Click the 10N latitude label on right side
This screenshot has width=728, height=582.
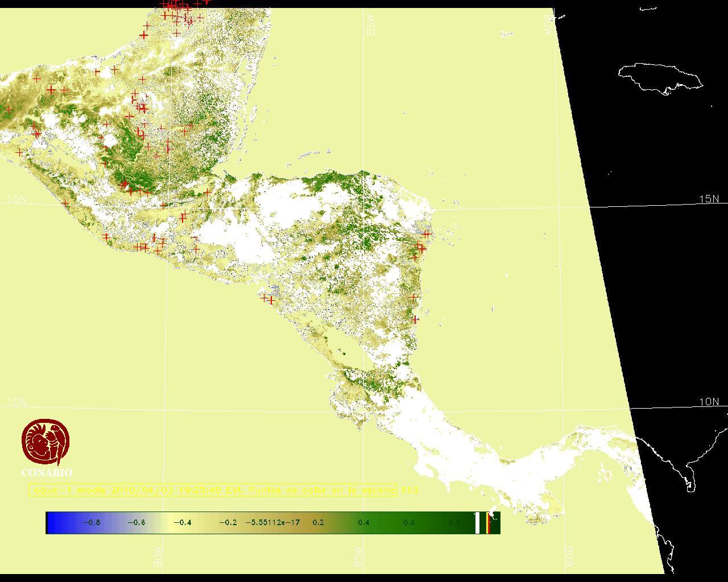pyautogui.click(x=709, y=402)
